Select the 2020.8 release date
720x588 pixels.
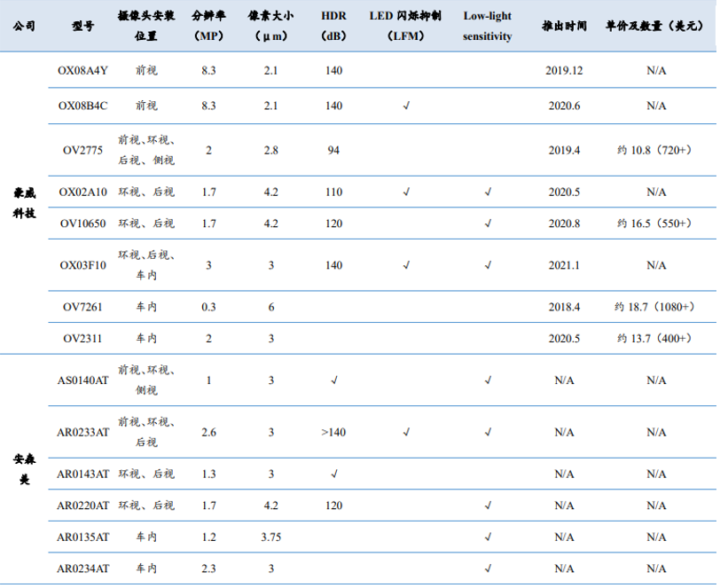[564, 223]
